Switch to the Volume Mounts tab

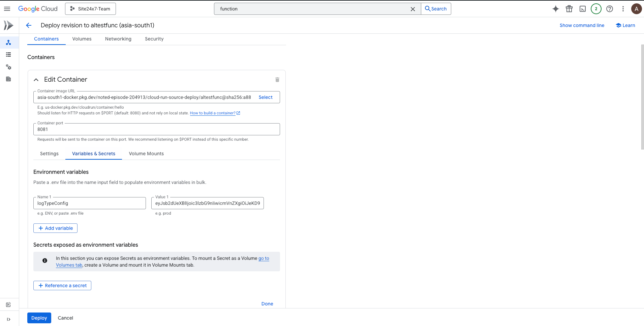pyautogui.click(x=146, y=154)
